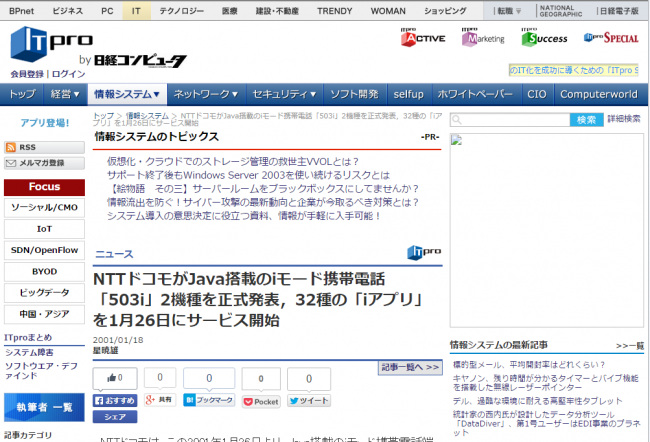
Task: Open PC in the top bar
Action: click(x=107, y=11)
